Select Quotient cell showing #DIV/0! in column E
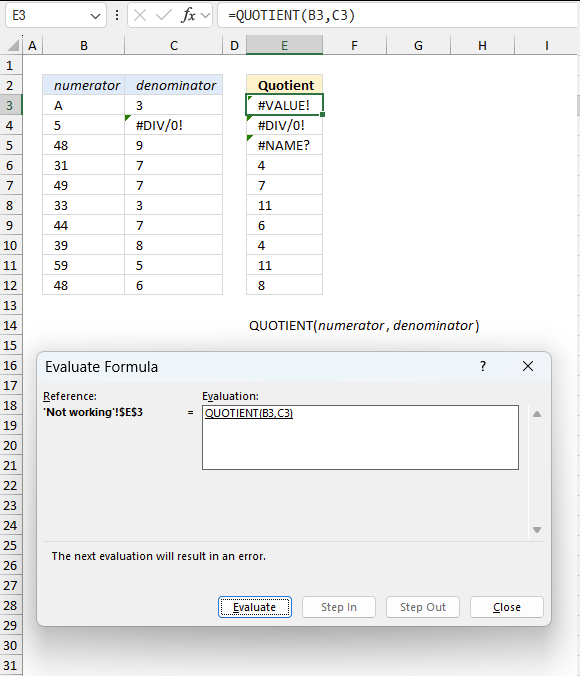 [x=285, y=125]
